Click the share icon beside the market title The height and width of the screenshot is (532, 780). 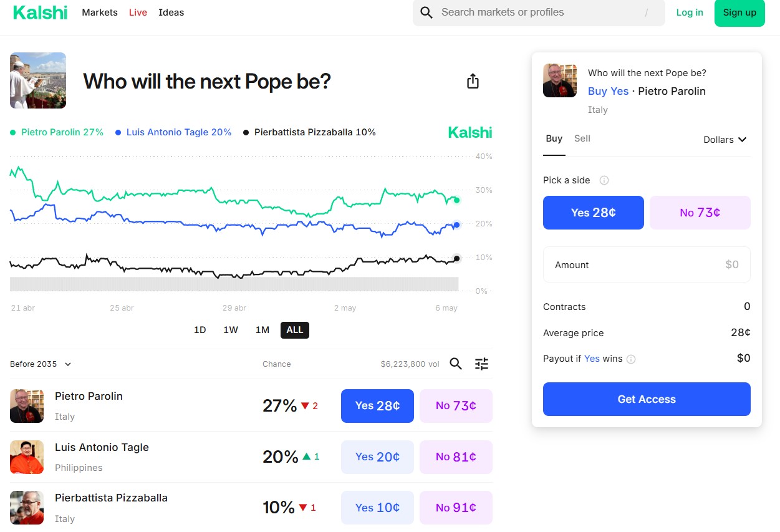(473, 81)
